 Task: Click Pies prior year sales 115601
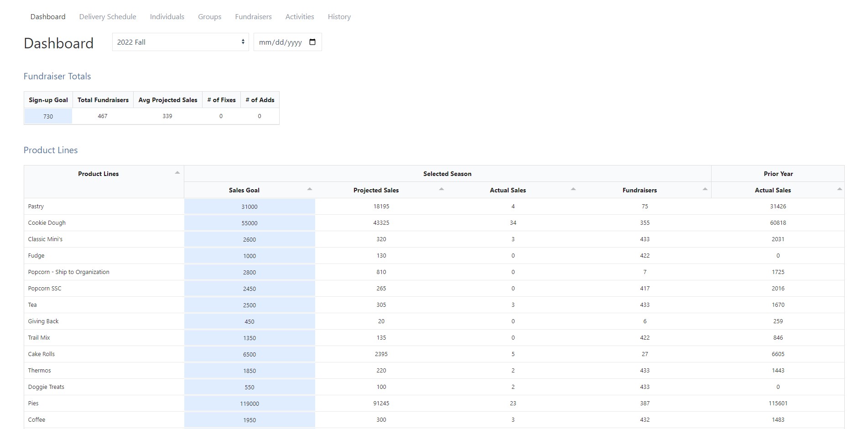[778, 403]
